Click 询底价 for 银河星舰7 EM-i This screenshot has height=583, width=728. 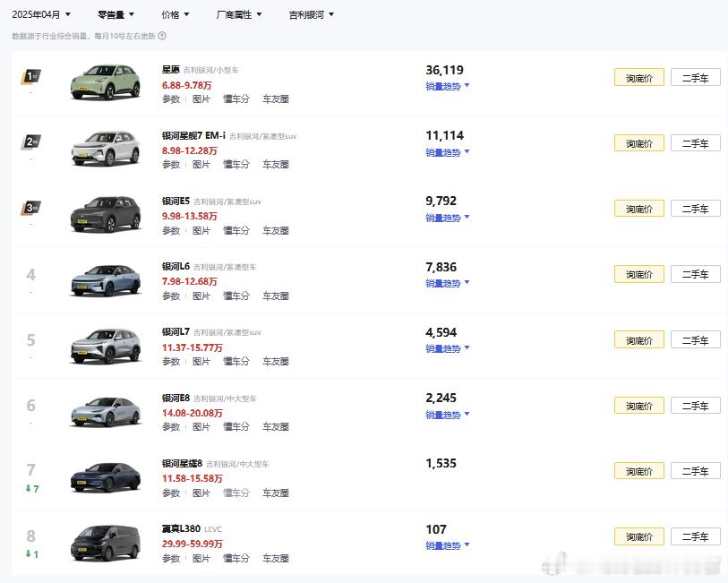(638, 143)
